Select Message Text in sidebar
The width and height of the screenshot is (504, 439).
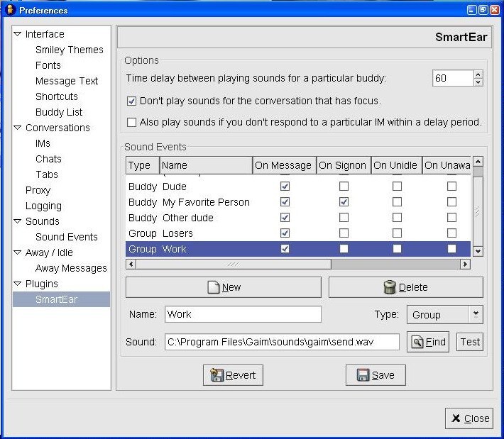67,81
